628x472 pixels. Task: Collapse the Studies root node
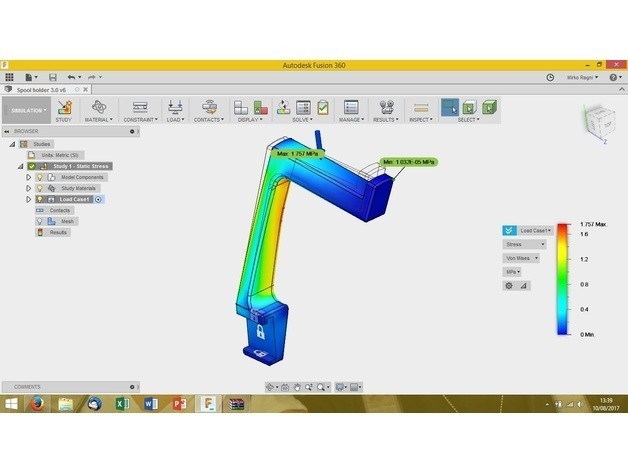tap(12, 144)
